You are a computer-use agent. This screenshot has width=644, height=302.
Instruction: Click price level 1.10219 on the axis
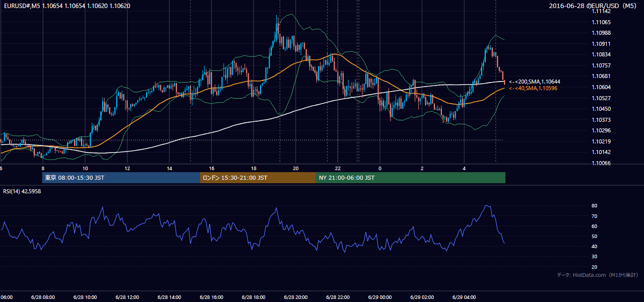coord(602,141)
